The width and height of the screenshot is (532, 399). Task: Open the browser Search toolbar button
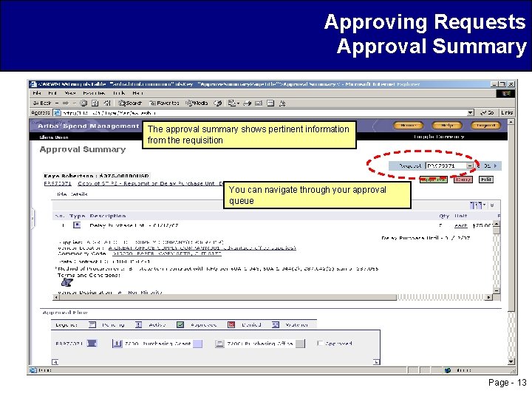(x=130, y=103)
